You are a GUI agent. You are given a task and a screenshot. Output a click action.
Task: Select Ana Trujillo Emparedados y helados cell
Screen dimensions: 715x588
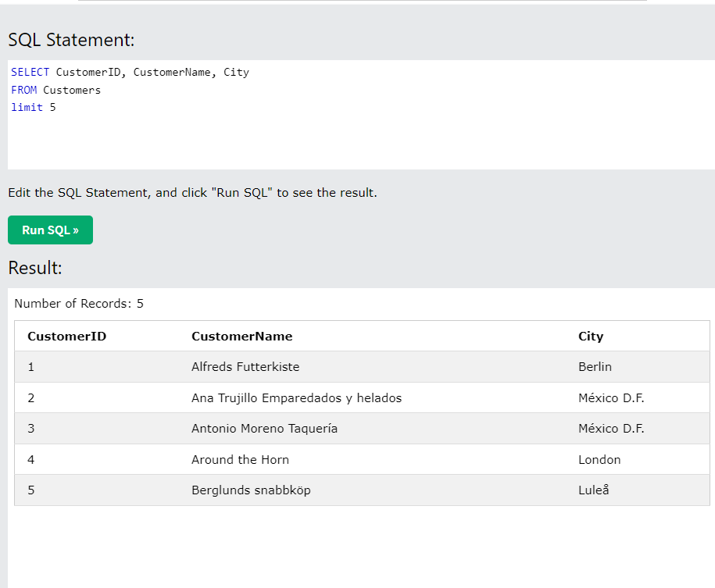pos(296,398)
